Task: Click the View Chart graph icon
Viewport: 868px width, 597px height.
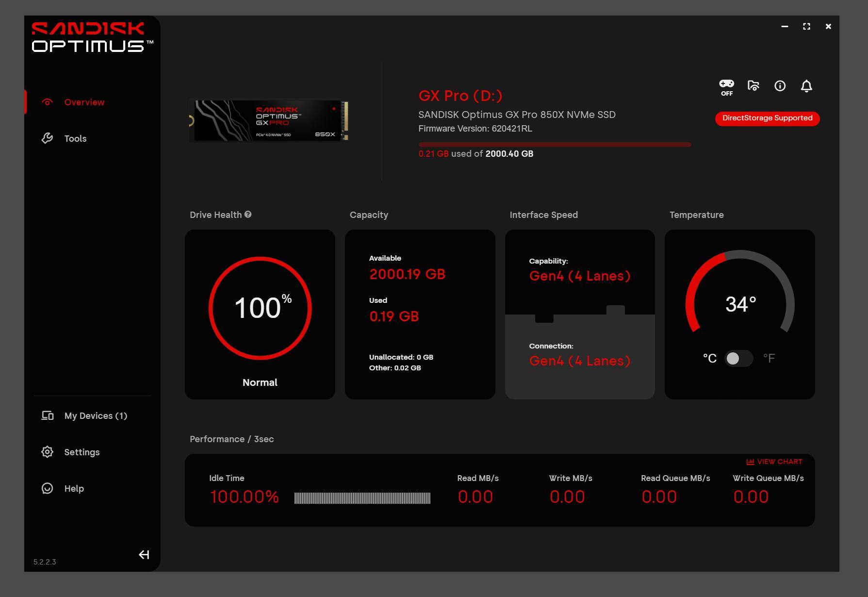Action: point(750,462)
